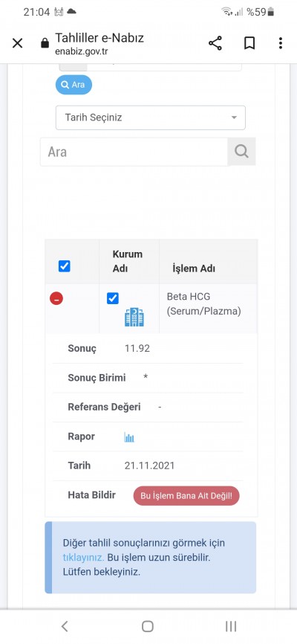Close the browser tab with X
This screenshot has width=297, height=644.
17,43
